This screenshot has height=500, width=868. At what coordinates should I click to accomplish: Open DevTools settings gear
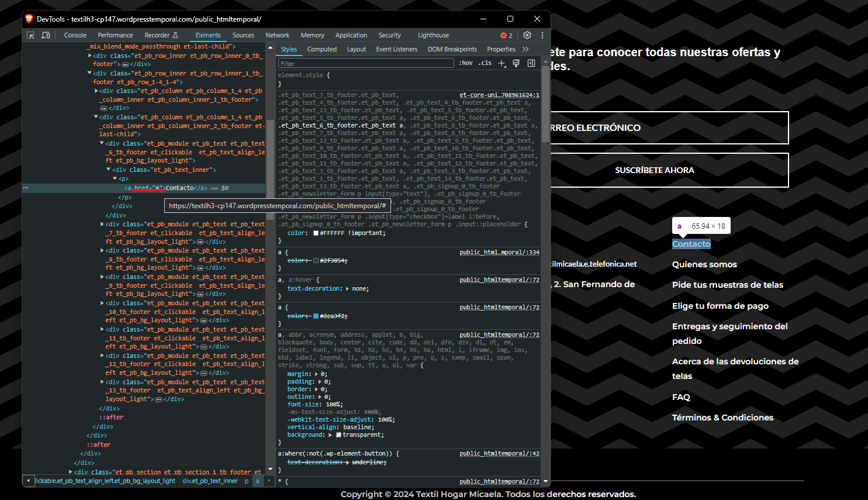click(x=527, y=35)
